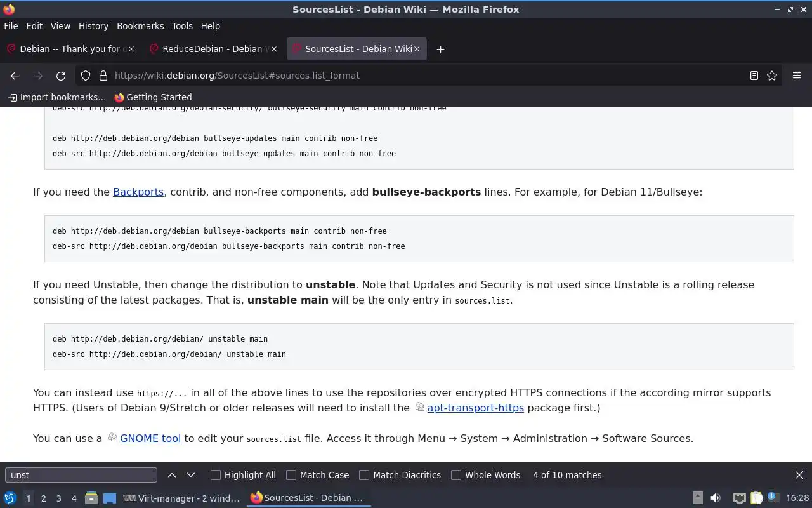The image size is (812, 508).
Task: Click the find bar search field containing 'unst'
Action: pos(81,475)
